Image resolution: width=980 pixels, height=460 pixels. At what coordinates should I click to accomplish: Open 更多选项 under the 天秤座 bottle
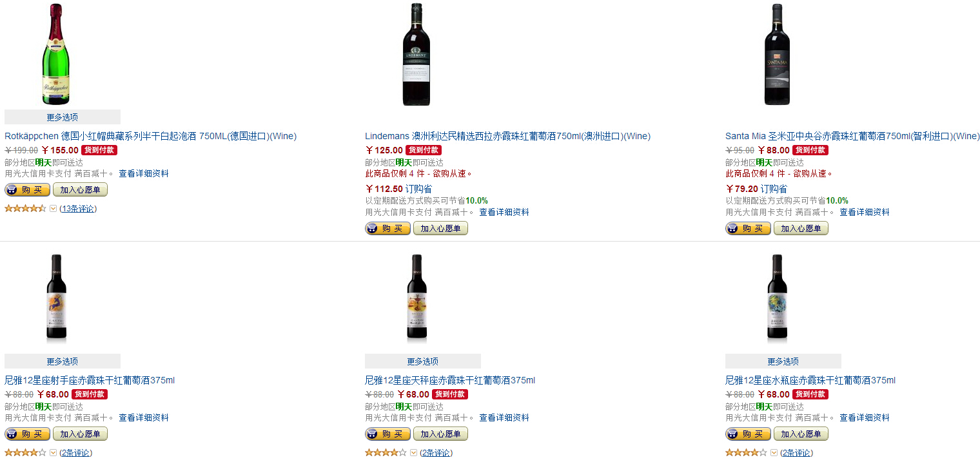tap(423, 361)
